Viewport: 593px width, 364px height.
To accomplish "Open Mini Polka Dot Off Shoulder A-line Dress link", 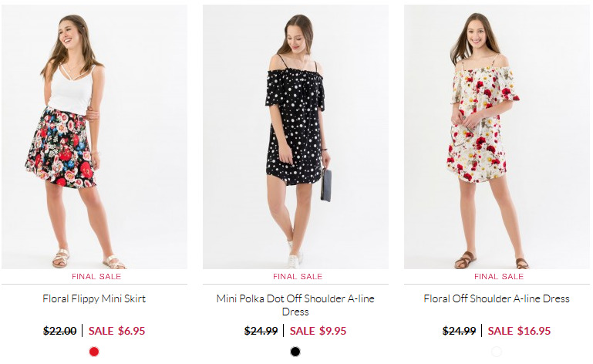I will pos(295,305).
